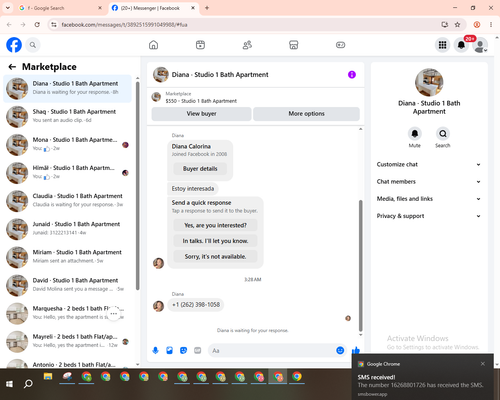Image resolution: width=500 pixels, height=400 pixels.
Task: Open the notifications bell with 20+ badge
Action: click(x=461, y=45)
